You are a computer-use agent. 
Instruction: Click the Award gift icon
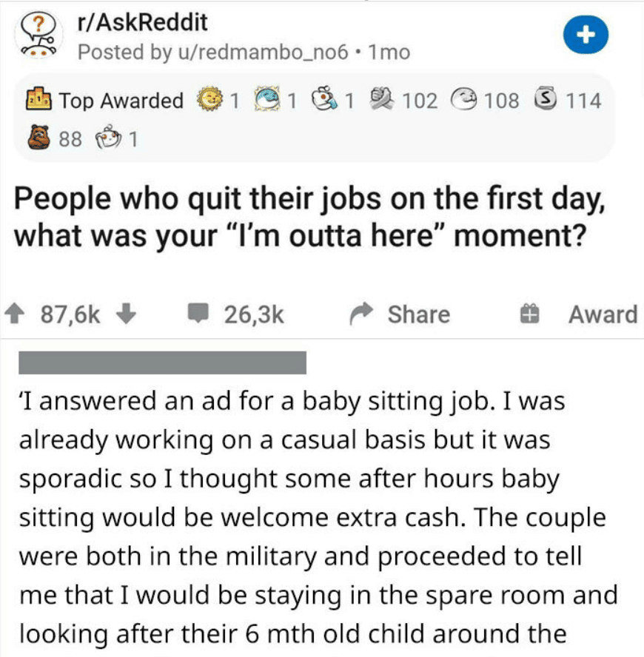point(529,314)
